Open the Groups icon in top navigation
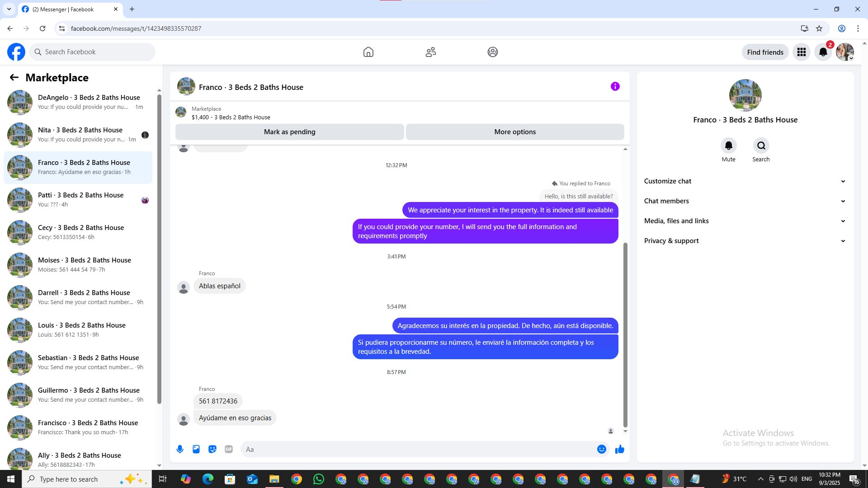868x488 pixels. (x=493, y=52)
